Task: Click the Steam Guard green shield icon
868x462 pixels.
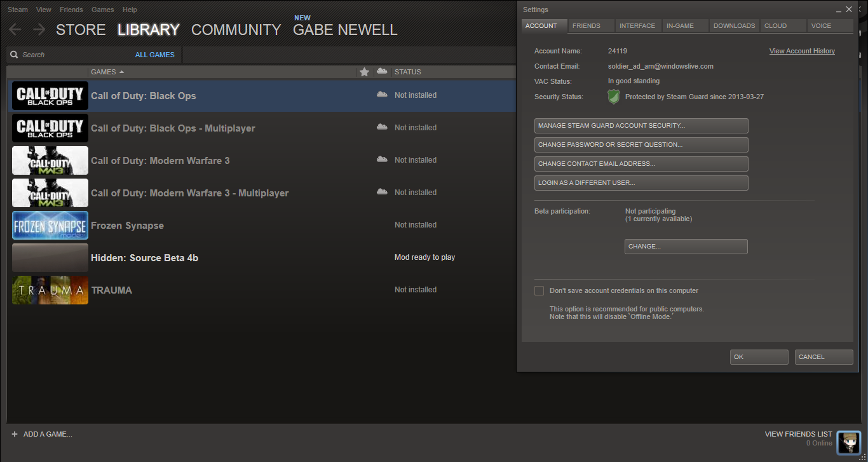Action: (x=613, y=97)
